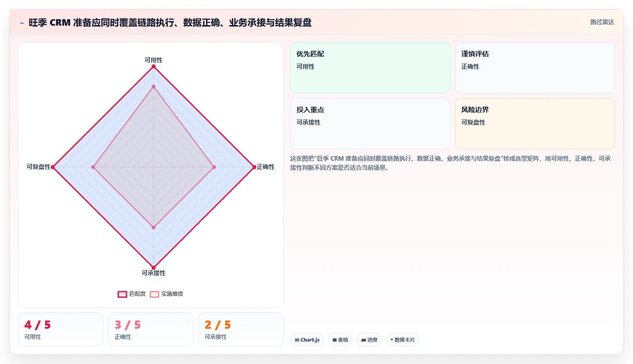The image size is (633, 364).
Task: Click the 可用性 axis label atop the radar
Action: pyautogui.click(x=154, y=60)
